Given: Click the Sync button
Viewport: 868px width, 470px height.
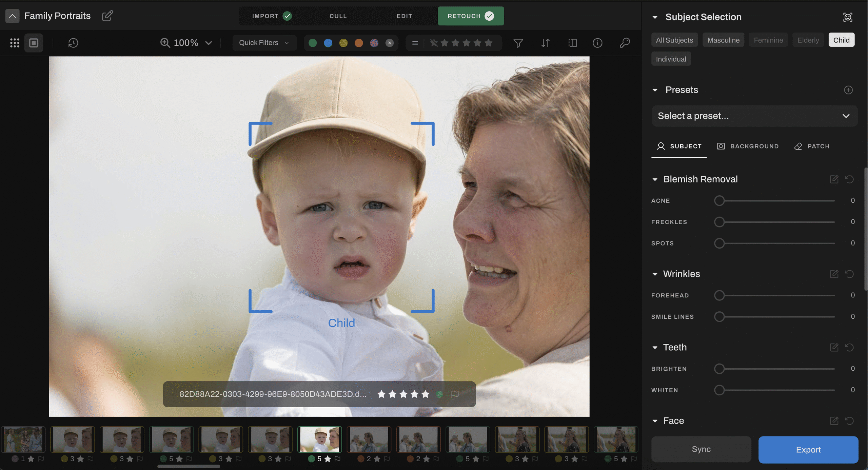Looking at the screenshot, I should tap(701, 449).
